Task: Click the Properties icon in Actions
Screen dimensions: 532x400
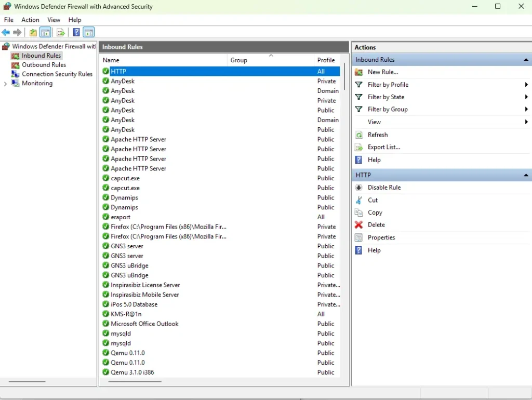Action: [358, 237]
